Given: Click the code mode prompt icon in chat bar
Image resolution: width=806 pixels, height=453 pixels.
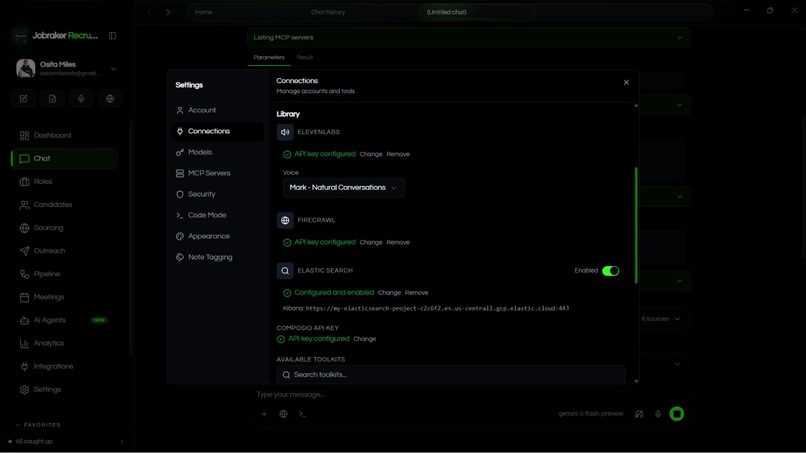Looking at the screenshot, I should tap(302, 414).
